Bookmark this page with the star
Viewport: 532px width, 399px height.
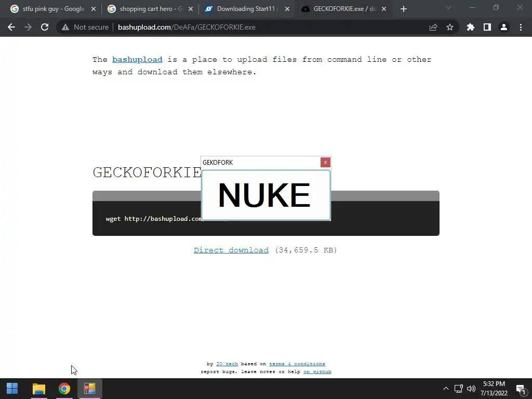pos(450,27)
